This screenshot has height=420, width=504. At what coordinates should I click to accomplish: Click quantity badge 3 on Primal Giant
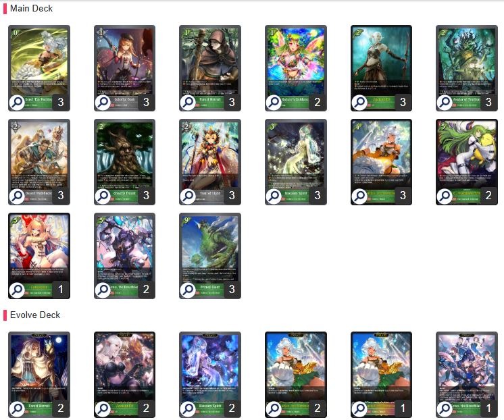(x=232, y=289)
